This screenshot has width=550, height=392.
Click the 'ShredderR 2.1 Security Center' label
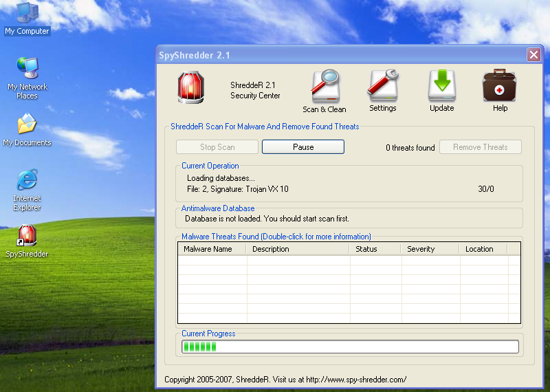(x=255, y=90)
